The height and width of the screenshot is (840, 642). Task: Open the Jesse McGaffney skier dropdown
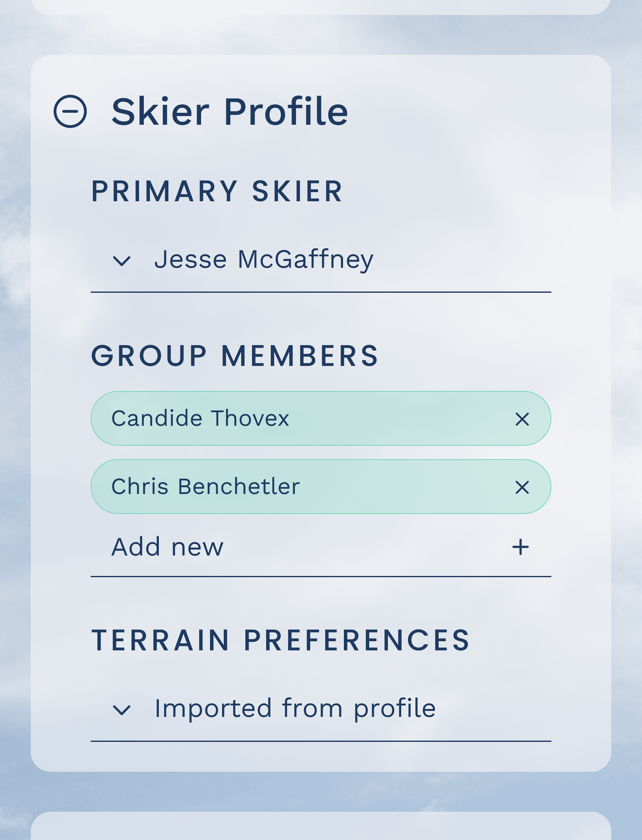[x=321, y=260]
